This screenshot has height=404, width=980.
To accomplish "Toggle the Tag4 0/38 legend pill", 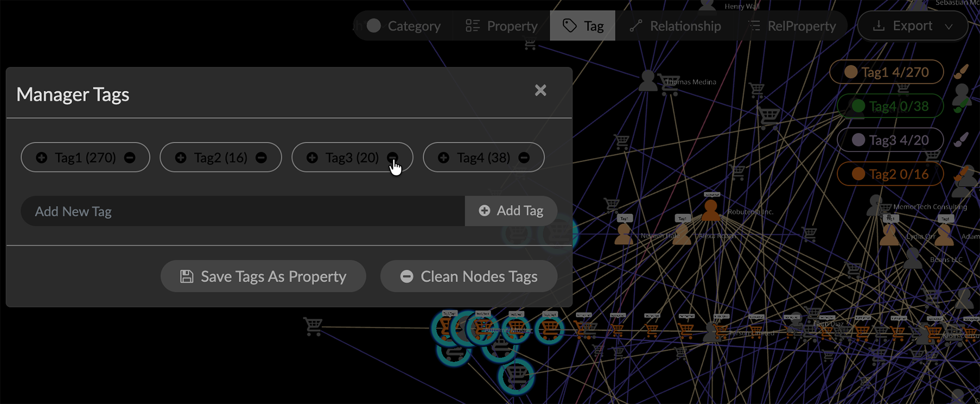I will pos(891,106).
